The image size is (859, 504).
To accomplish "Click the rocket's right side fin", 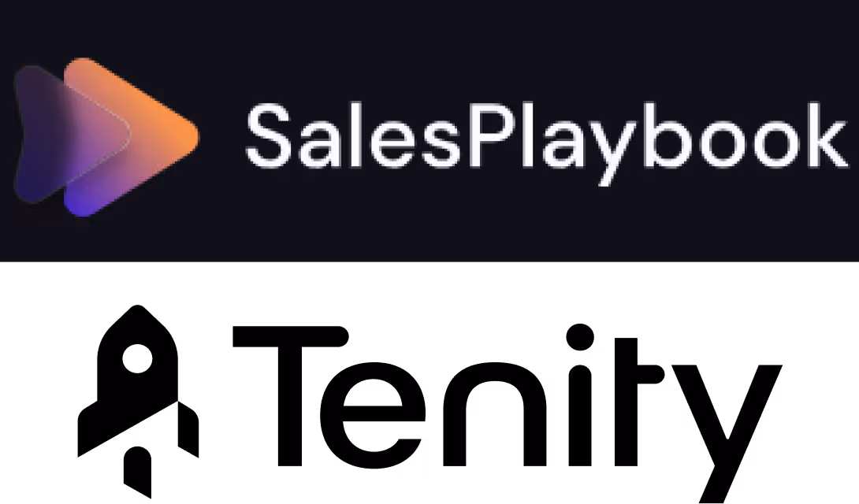I will (188, 429).
